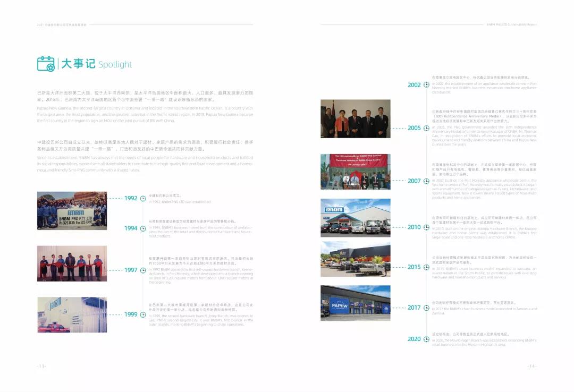Click the BNBM PNG LTD Sustainability Report header
This screenshot has height=392, width=574.
tap(511, 24)
